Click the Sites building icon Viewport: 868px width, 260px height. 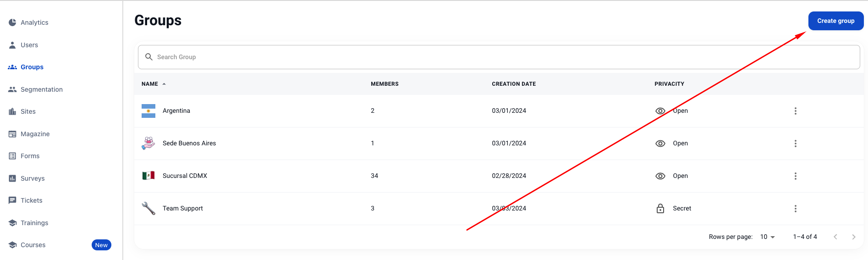(12, 111)
